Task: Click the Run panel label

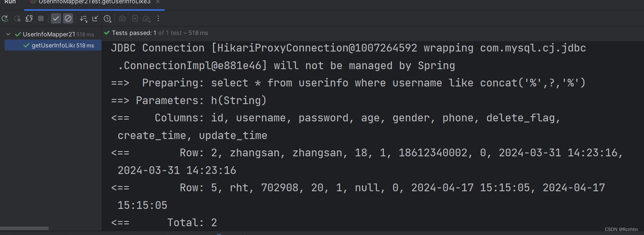Action: 10,2
